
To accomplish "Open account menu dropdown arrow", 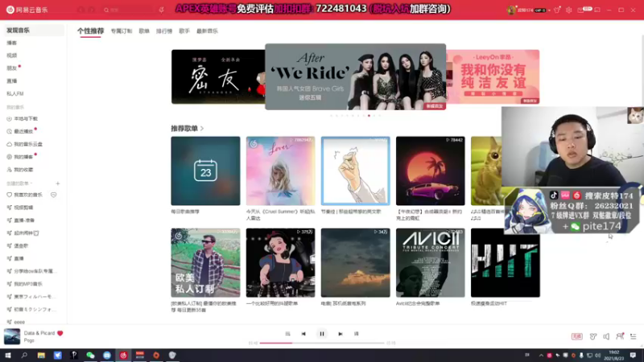I will point(549,10).
